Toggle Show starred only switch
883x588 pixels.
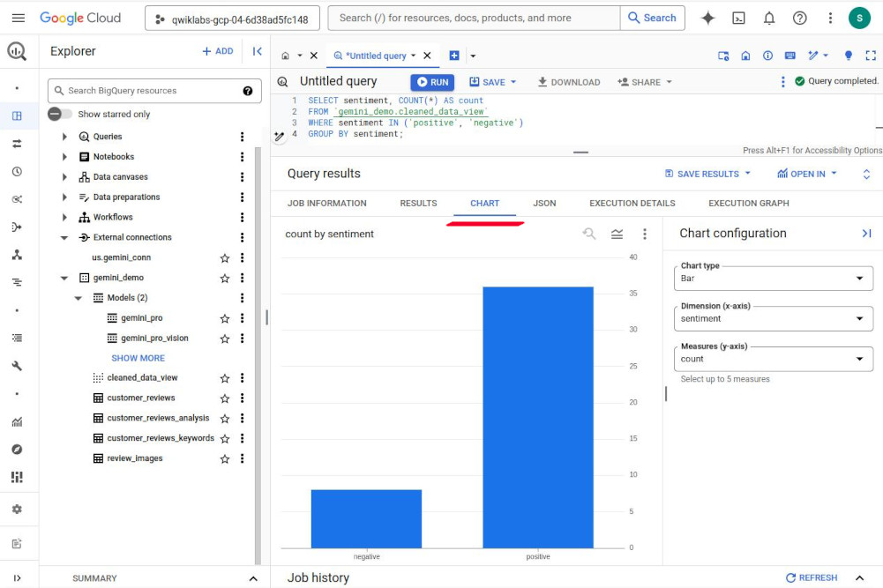coord(60,115)
